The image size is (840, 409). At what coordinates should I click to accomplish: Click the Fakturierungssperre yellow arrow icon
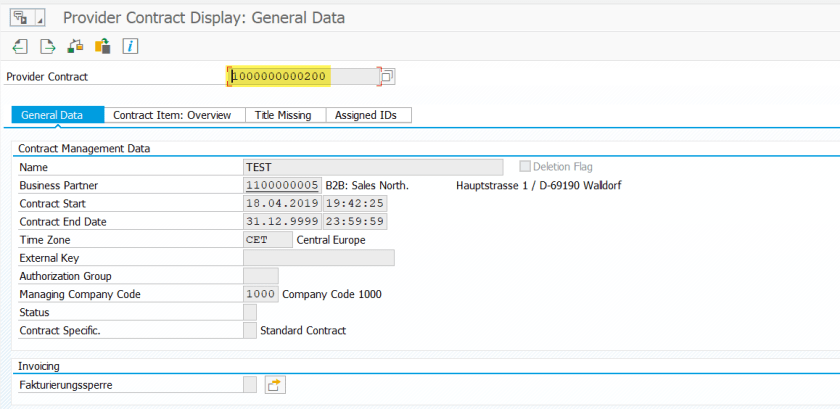point(275,385)
